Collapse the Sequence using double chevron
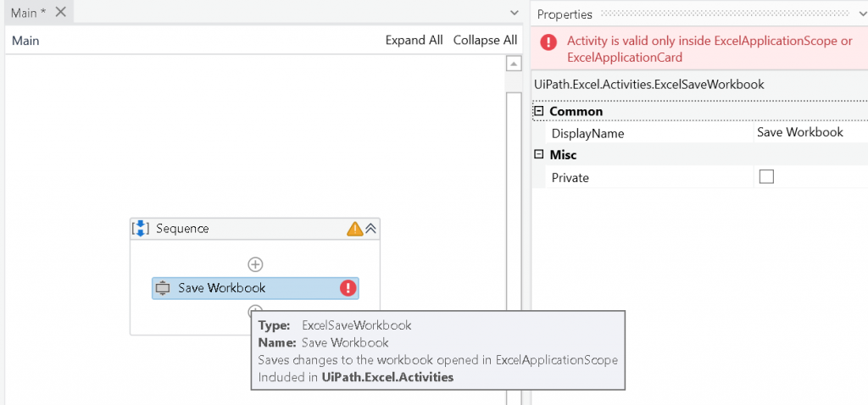Image resolution: width=868 pixels, height=405 pixels. 371,229
